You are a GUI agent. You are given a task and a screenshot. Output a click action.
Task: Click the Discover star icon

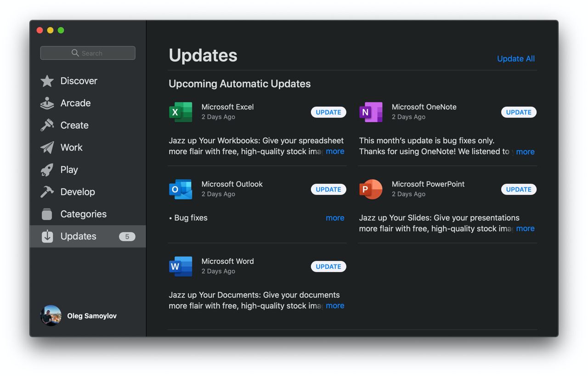(x=47, y=81)
